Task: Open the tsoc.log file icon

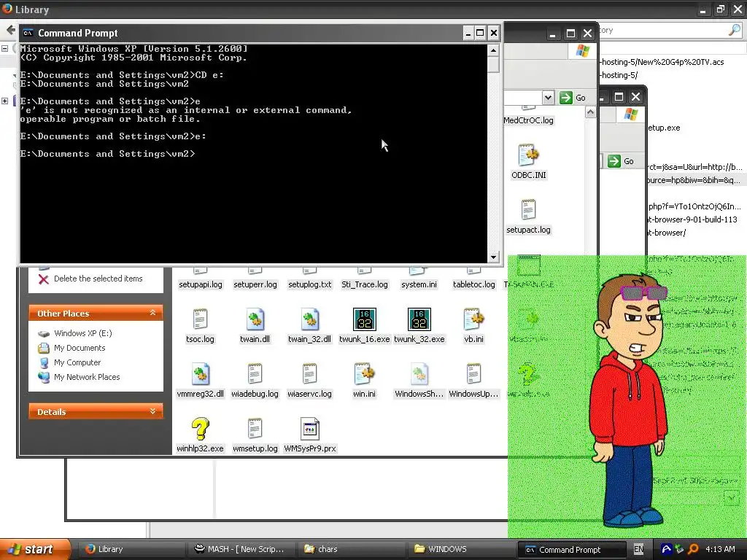Action: tap(200, 319)
